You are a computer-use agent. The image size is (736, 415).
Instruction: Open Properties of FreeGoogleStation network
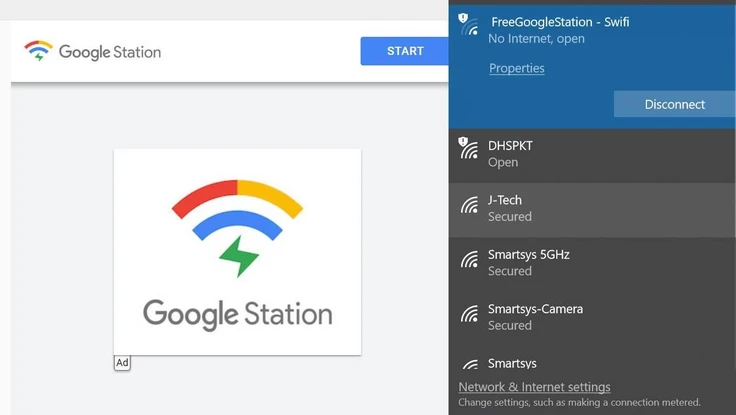[x=516, y=68]
